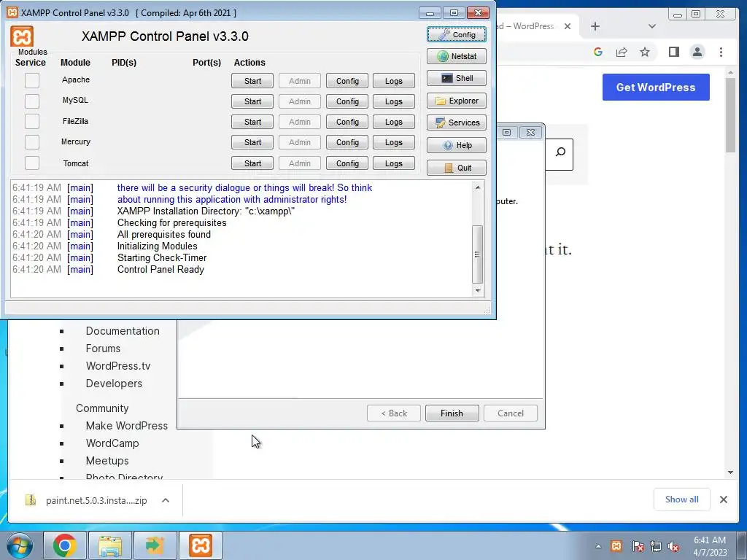Click the WordPress search magnifier icon
747x560 pixels.
click(x=561, y=152)
